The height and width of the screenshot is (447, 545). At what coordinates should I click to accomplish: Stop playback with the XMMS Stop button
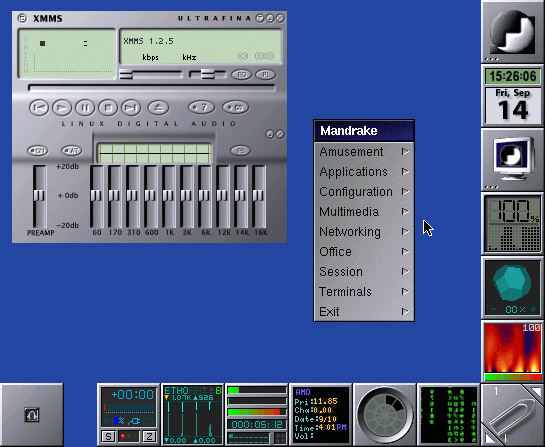click(x=108, y=108)
